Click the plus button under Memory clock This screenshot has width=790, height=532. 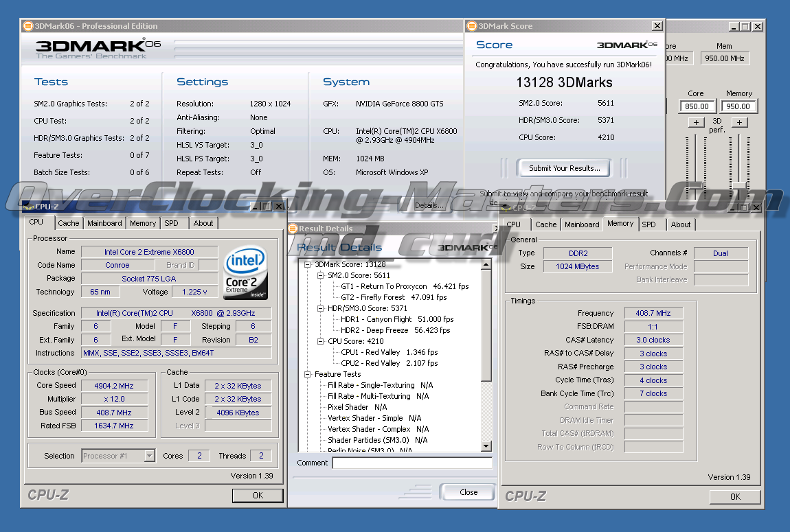[739, 122]
